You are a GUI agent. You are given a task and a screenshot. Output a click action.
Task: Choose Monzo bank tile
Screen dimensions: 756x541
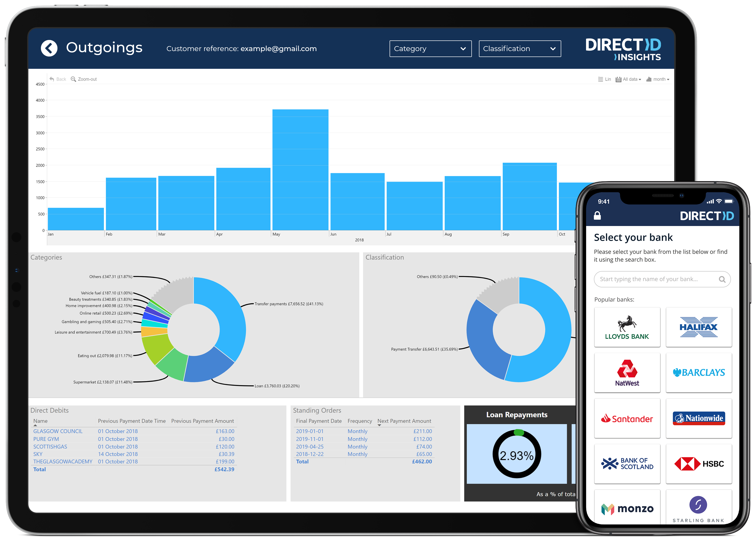[x=627, y=507]
